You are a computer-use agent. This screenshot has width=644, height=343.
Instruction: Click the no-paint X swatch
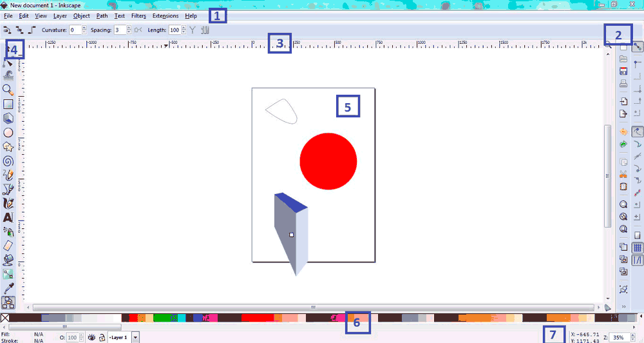coord(5,317)
